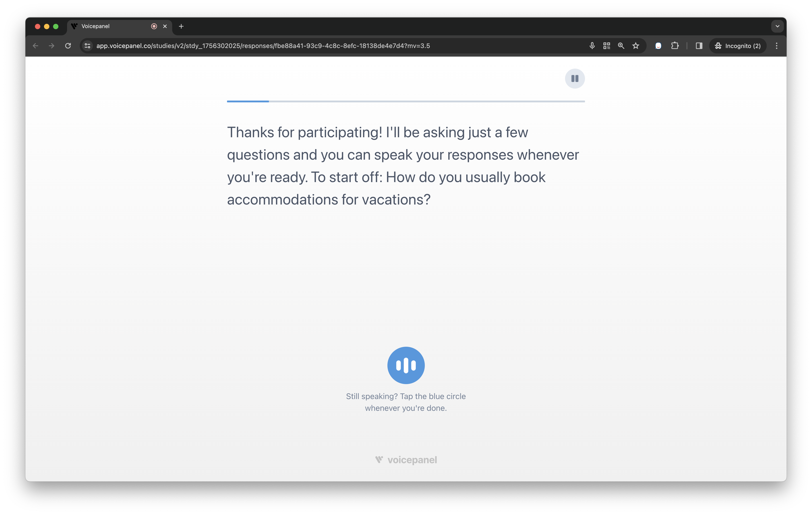Open a new tab with plus button
The height and width of the screenshot is (515, 812).
click(x=181, y=26)
